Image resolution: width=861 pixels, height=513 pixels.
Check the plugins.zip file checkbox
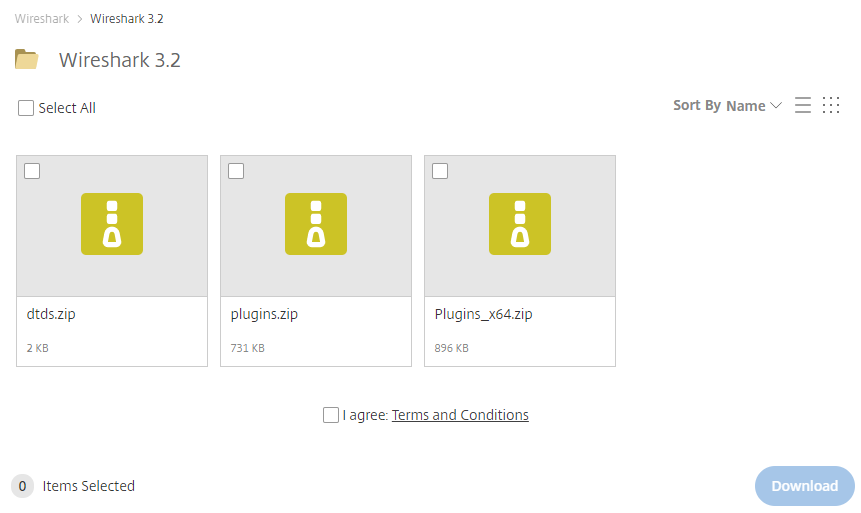[236, 171]
